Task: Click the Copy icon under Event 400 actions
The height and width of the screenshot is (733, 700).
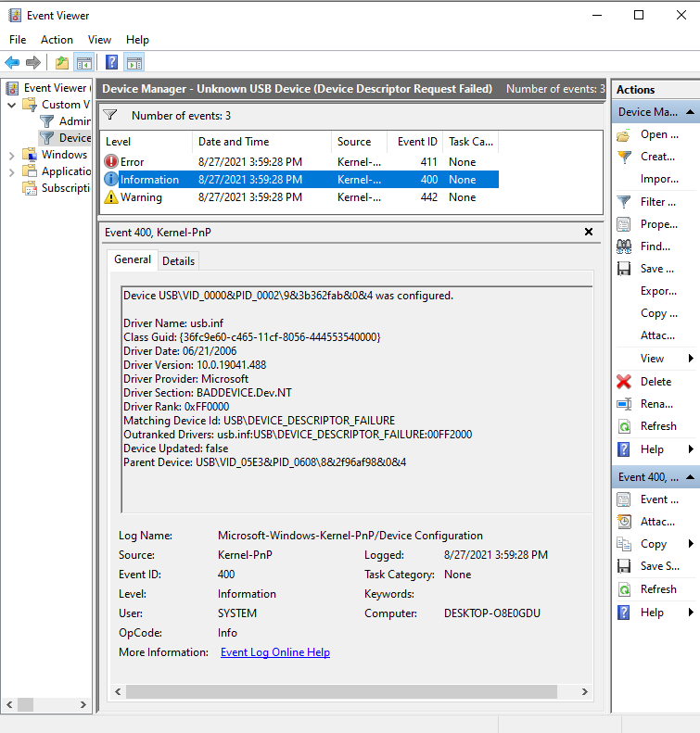Action: (x=624, y=544)
